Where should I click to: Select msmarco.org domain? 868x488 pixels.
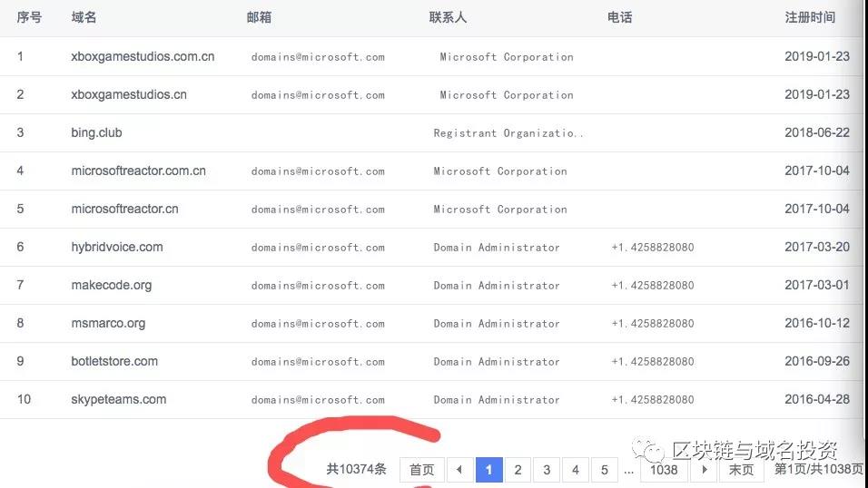pos(108,323)
